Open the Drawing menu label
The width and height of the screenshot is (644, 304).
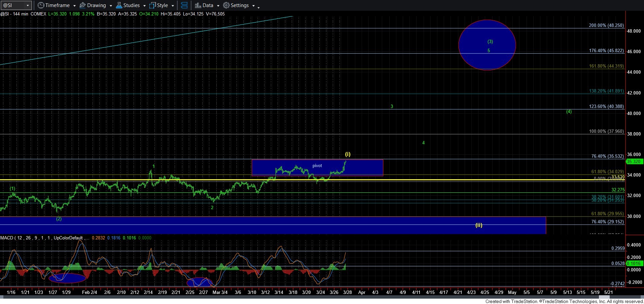click(97, 5)
